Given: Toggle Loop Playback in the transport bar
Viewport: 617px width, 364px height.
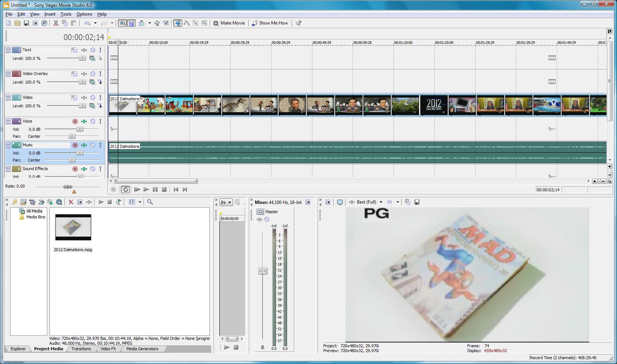Looking at the screenshot, I should click(x=125, y=189).
